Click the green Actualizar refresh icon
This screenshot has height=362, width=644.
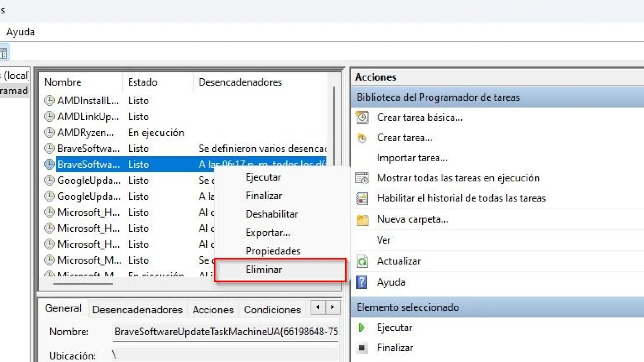[x=362, y=261]
